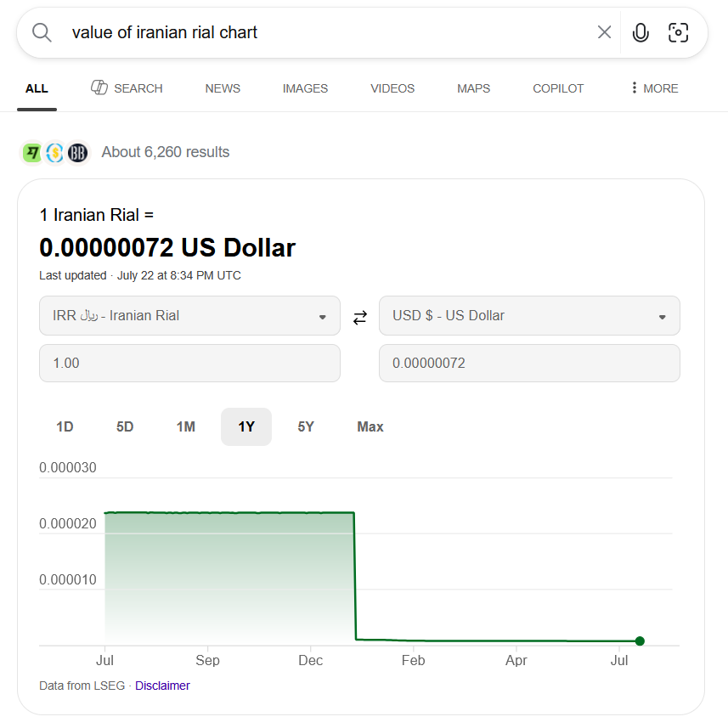Viewport: 728px width, 728px height.
Task: Open the USD US Dollar dropdown
Action: pyautogui.click(x=529, y=316)
